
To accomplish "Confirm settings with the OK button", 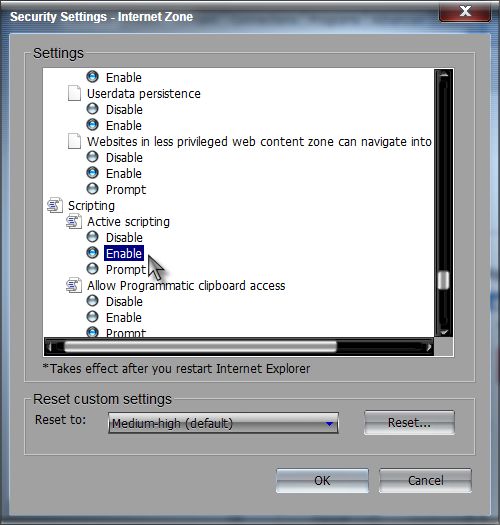I will pos(322,480).
